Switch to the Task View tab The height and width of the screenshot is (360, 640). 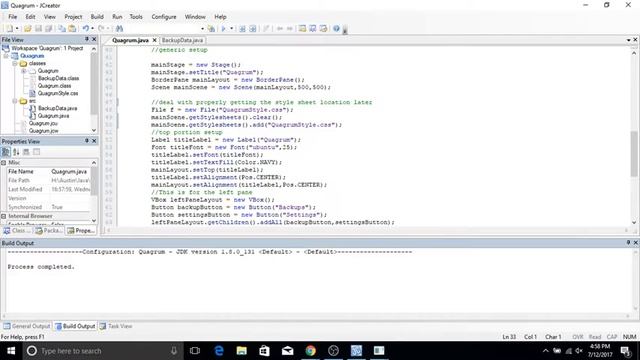[116, 326]
